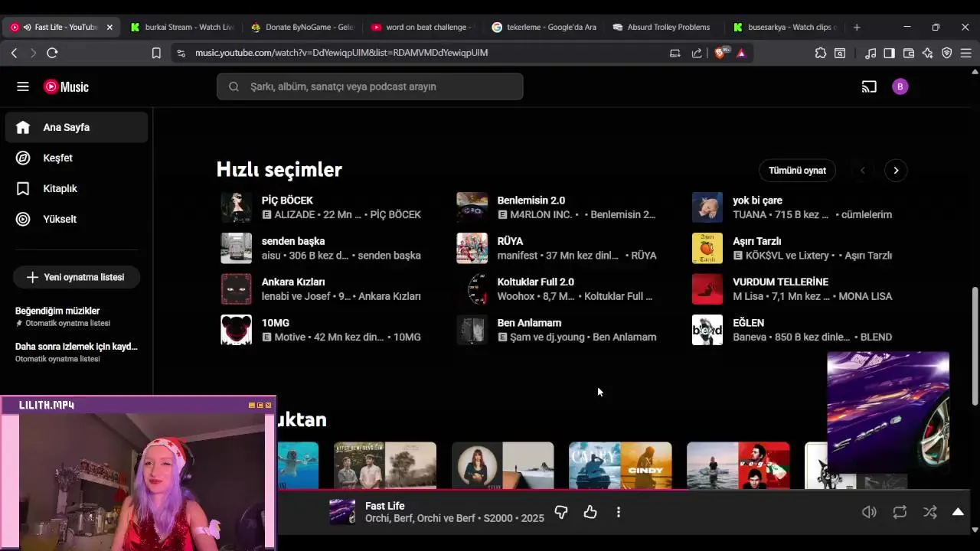The image size is (980, 551).
Task: Go back in browser history
Action: pyautogui.click(x=14, y=53)
